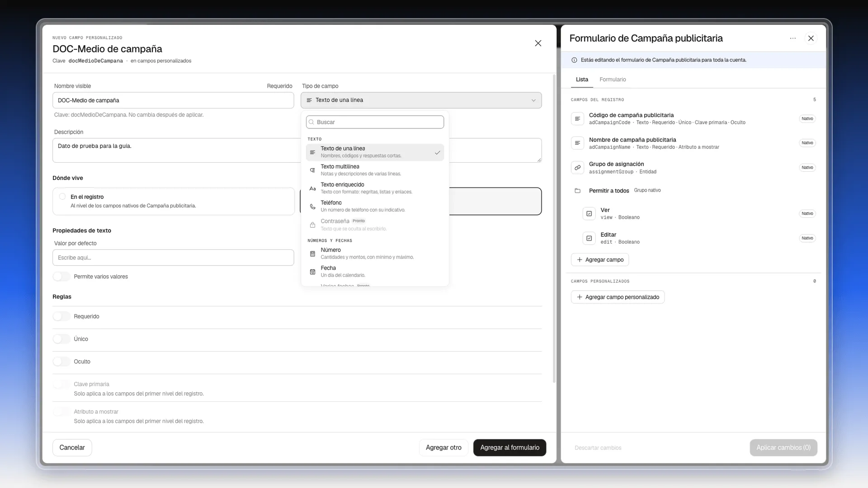Click the checkbox icon beside Ver field
This screenshot has width=868, height=488.
[x=589, y=214]
